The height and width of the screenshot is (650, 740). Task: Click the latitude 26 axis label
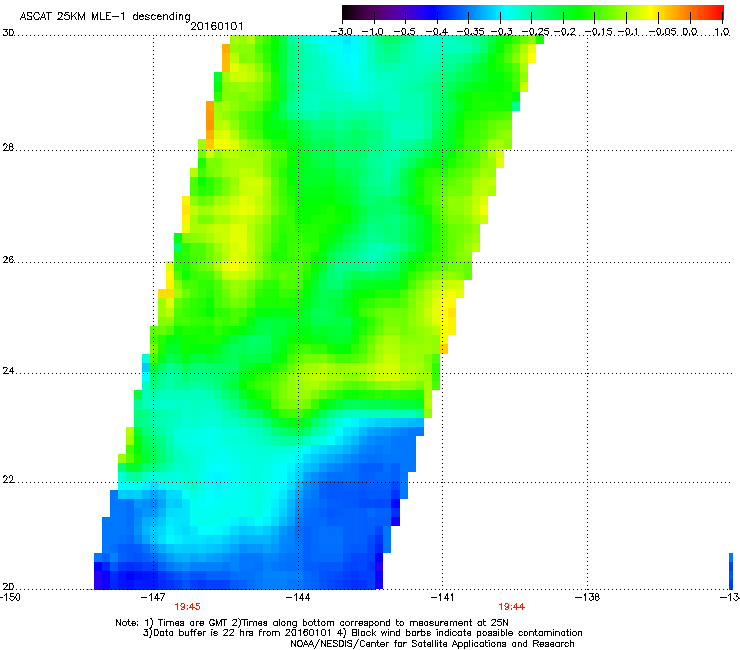(8, 260)
